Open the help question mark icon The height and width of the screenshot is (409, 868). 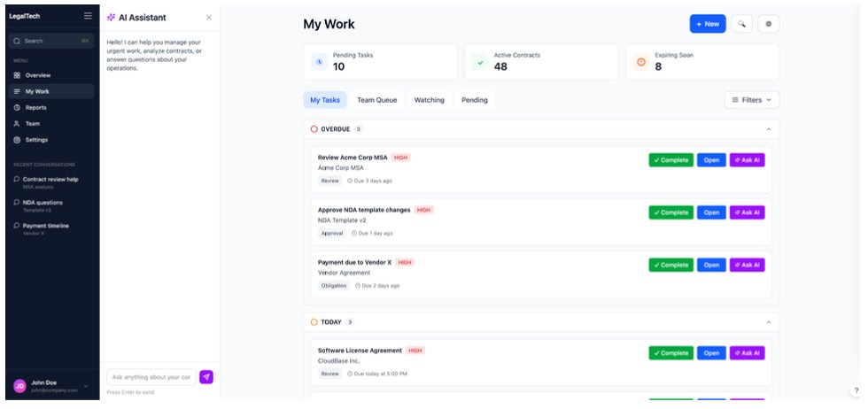[856, 390]
